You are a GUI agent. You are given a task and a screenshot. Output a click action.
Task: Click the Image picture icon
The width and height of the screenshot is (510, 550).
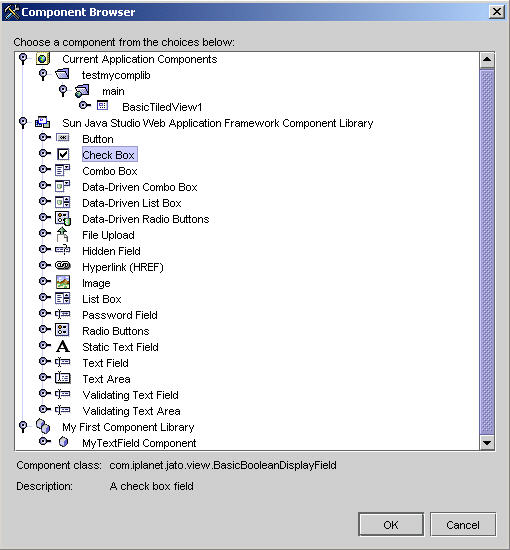(x=63, y=282)
